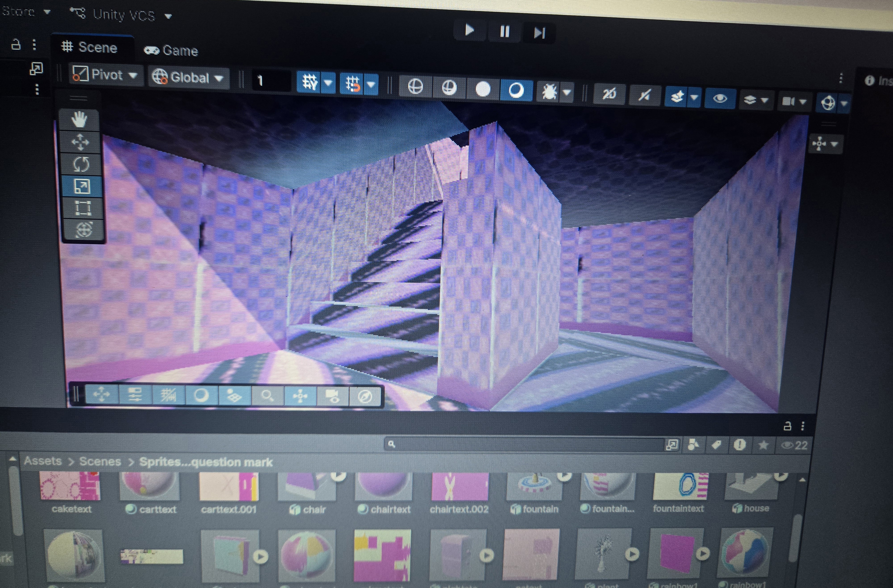Open the Pivot dropdown

[x=105, y=75]
